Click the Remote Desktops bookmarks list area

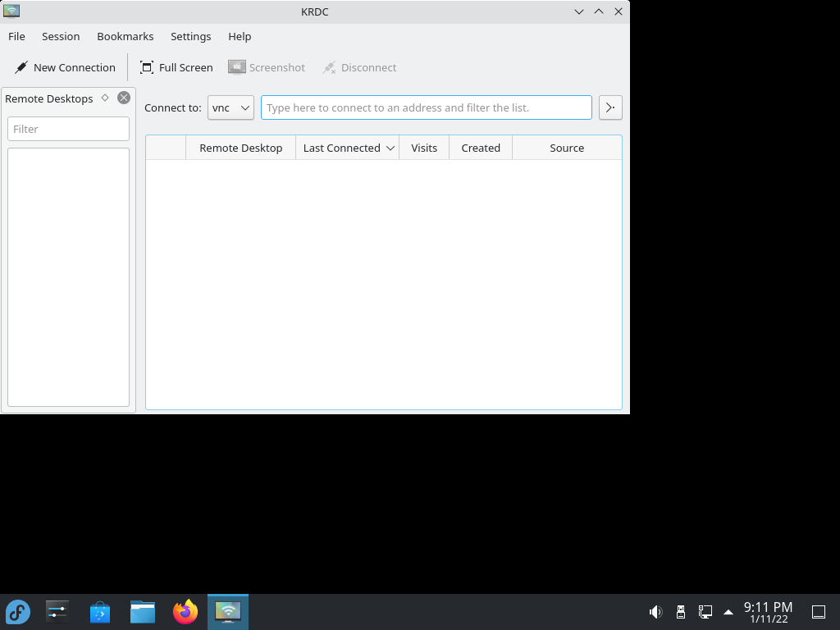pyautogui.click(x=69, y=277)
